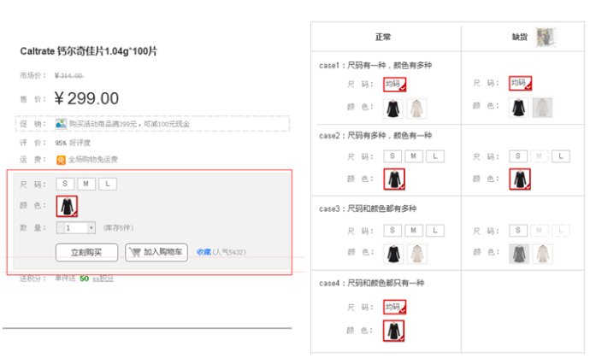Click the 全场购物免运费 shipping text
Screen dimensions: 590x364
(x=93, y=160)
